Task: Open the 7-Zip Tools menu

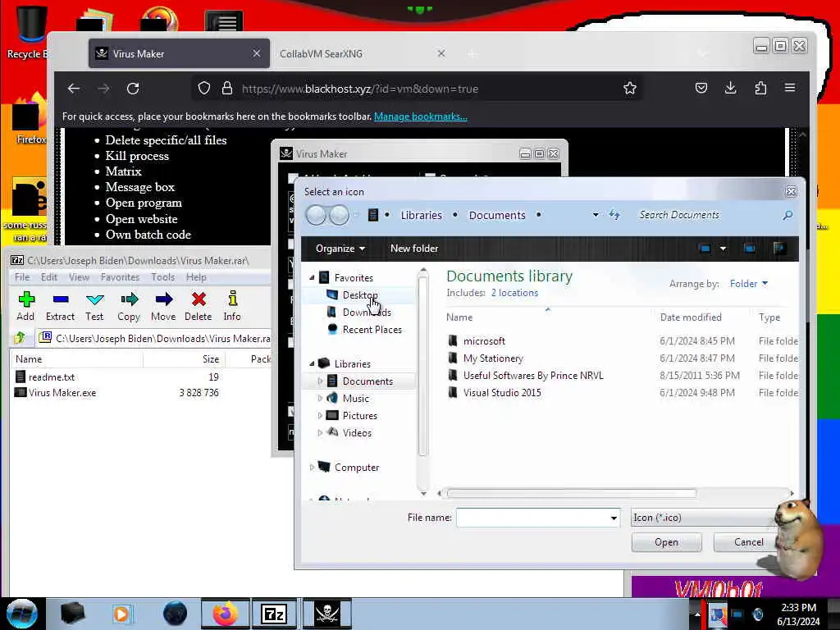Action: (163, 277)
